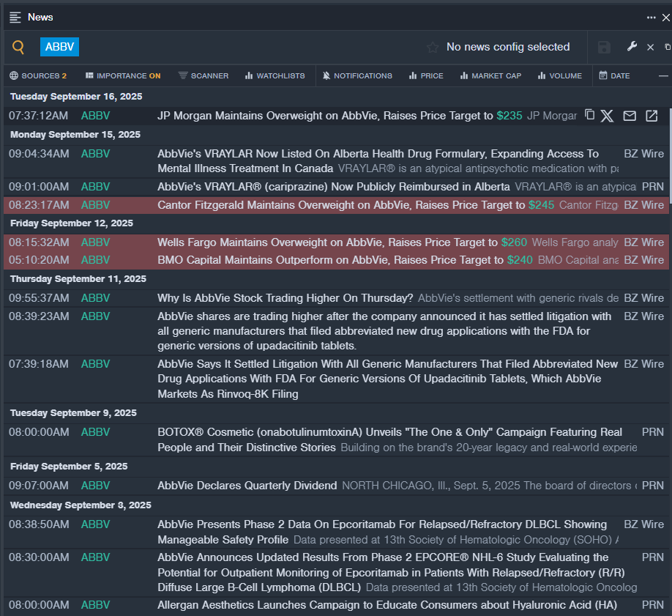Open the Date filter
Screen dimensions: 672x616
point(614,75)
